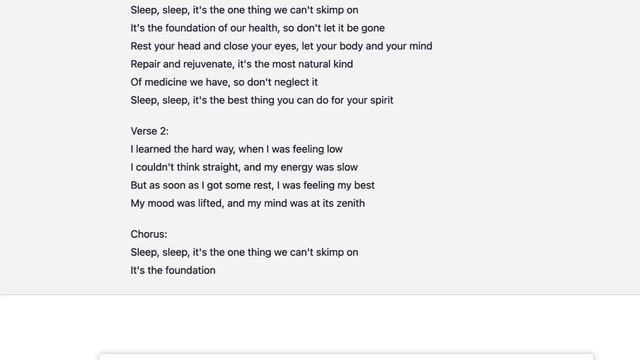Click line 'But as soon as I got some rest'
This screenshot has width=640, height=360.
tap(252, 185)
